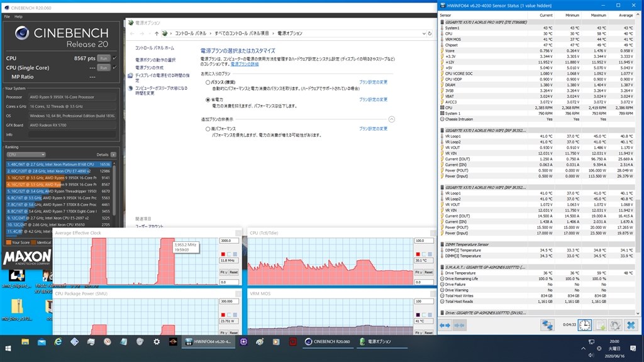
Task: Click the refresh icon in the address bar
Action: click(x=430, y=34)
